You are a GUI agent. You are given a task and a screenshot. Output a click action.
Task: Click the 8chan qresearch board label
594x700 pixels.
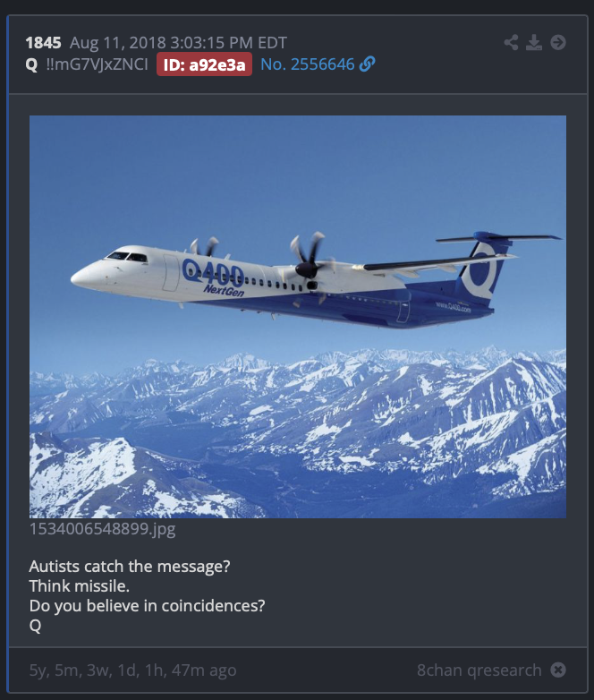479,670
